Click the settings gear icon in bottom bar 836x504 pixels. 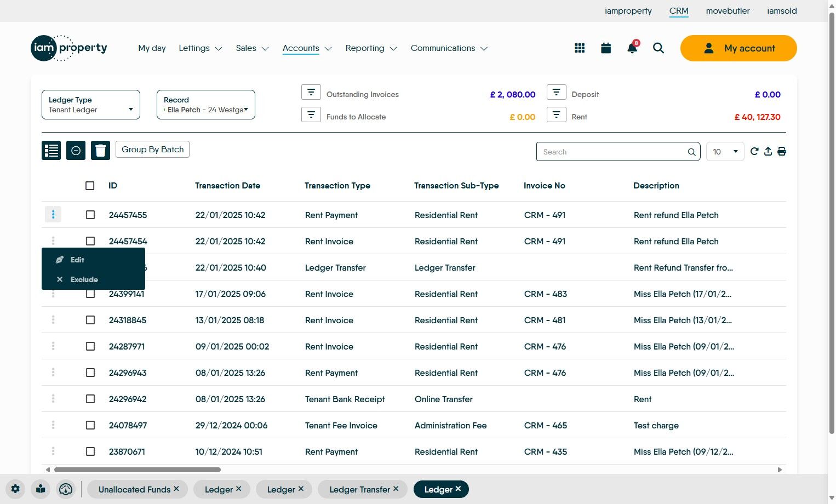(x=15, y=489)
